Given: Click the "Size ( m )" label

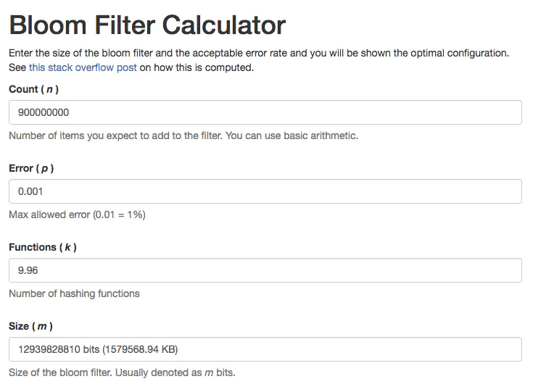Looking at the screenshot, I should click(x=30, y=326).
